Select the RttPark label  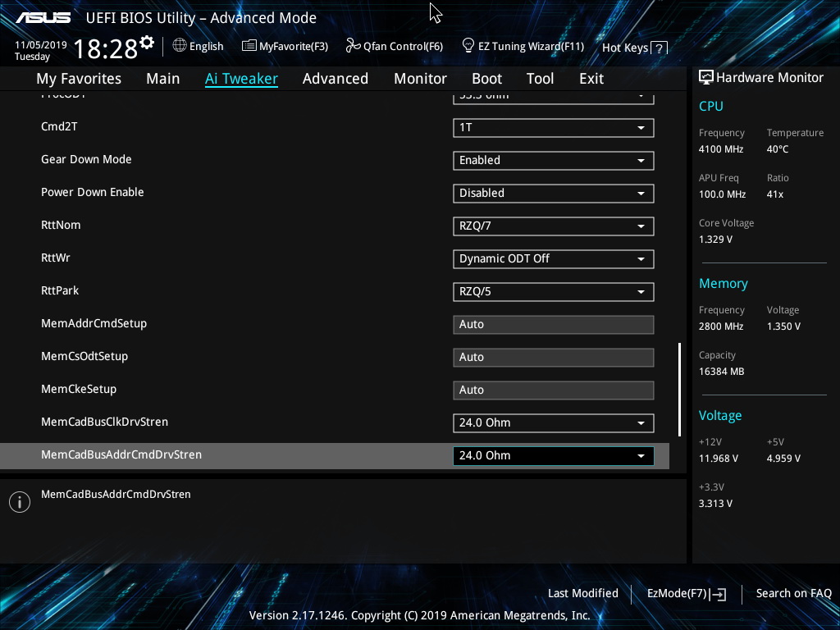tap(59, 291)
